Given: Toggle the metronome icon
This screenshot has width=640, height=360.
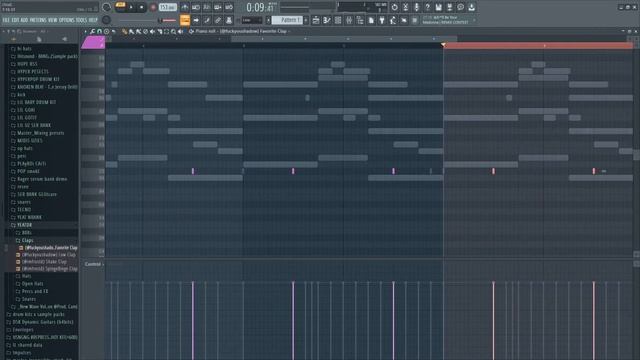Looking at the screenshot, I should [x=185, y=7].
